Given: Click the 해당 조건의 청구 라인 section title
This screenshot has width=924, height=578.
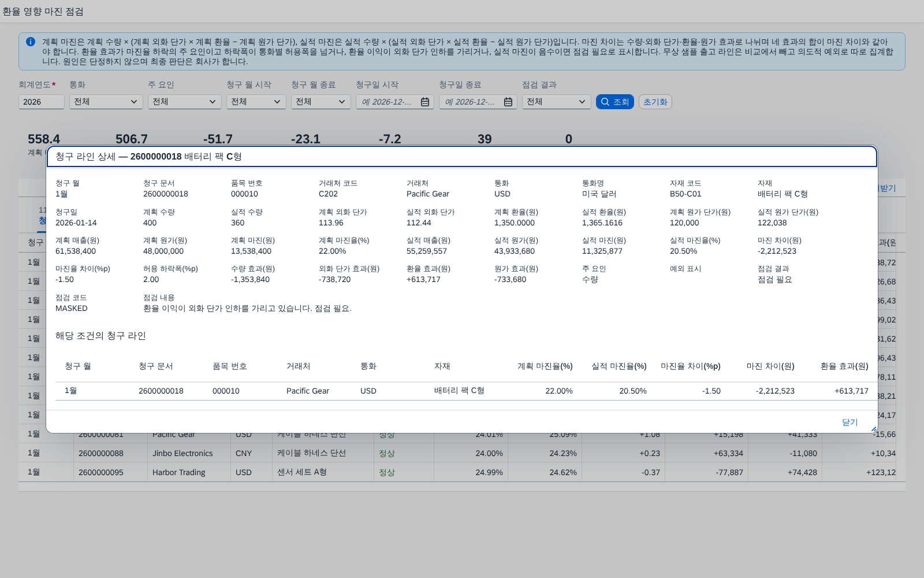Looking at the screenshot, I should pos(100,336).
